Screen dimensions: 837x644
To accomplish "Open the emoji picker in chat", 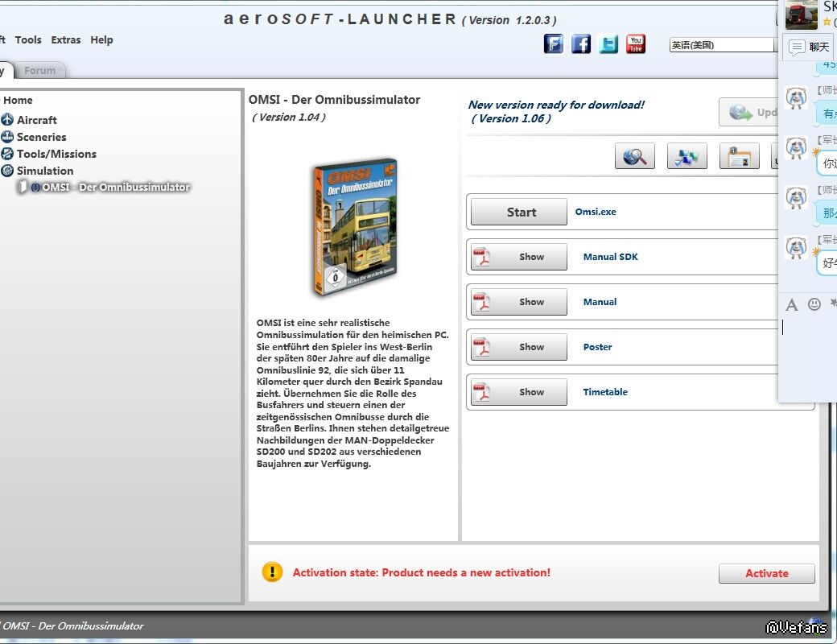I will 814,304.
